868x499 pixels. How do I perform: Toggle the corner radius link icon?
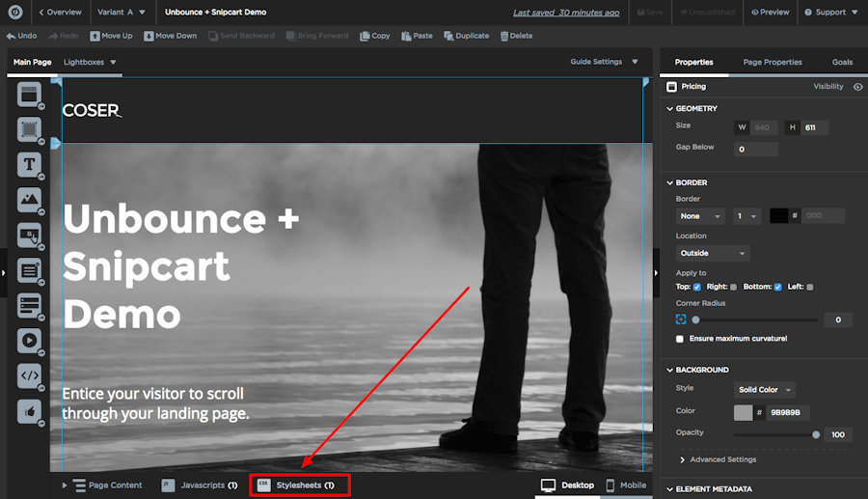tap(681, 319)
